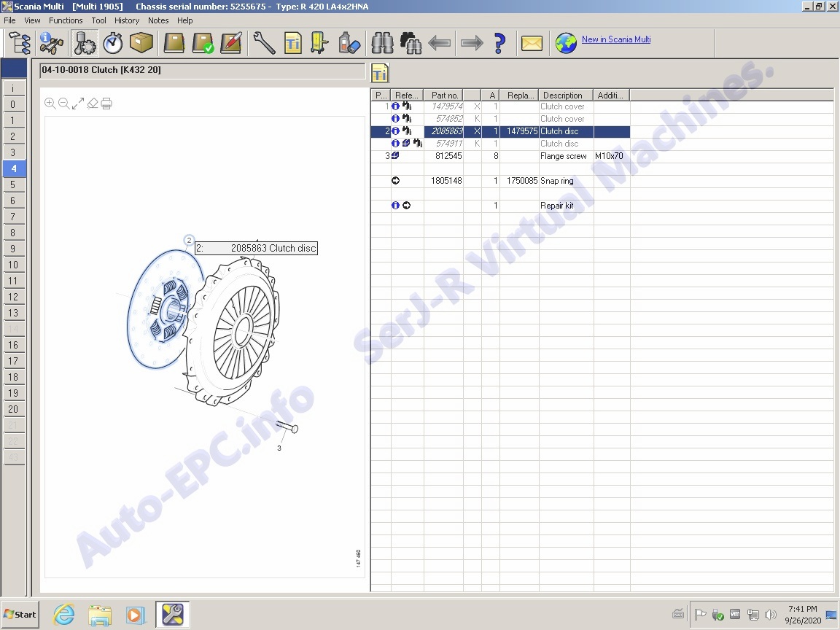Click the Description column header
The width and height of the screenshot is (840, 630).
tap(566, 95)
